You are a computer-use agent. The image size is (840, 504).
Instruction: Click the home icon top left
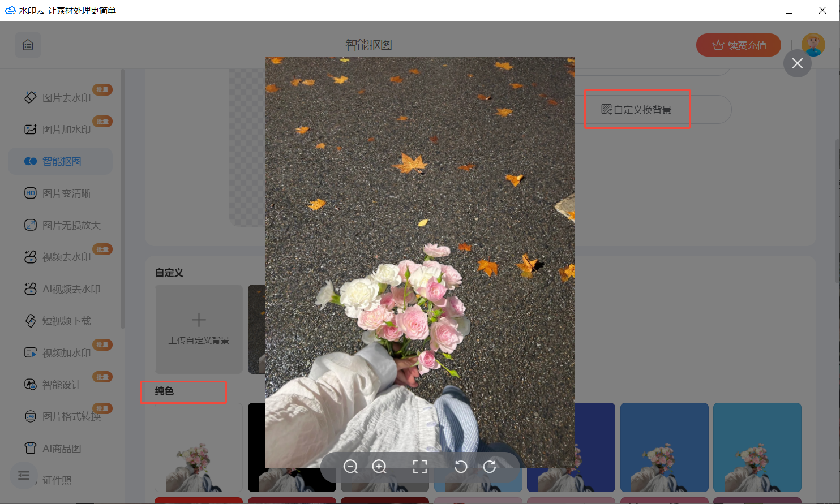point(28,44)
